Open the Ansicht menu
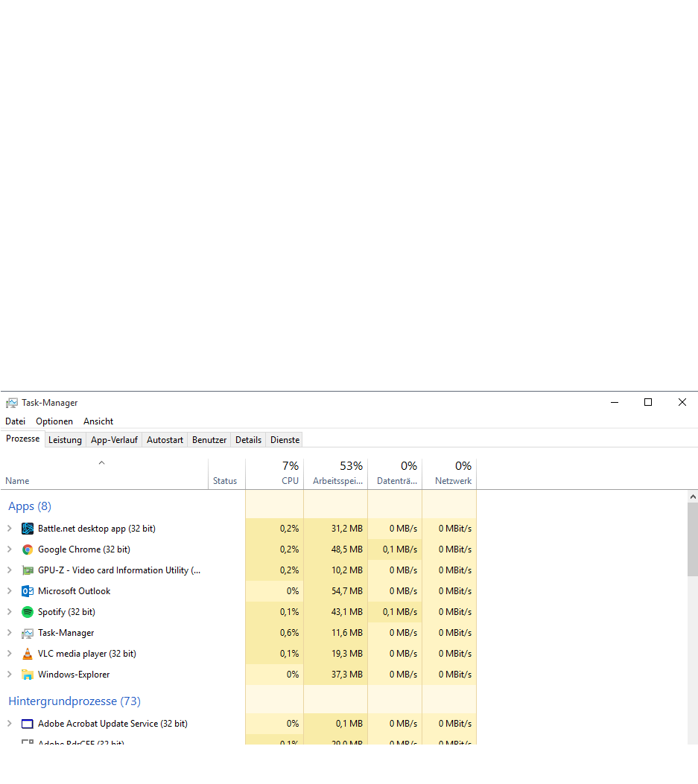698x784 pixels. 98,421
